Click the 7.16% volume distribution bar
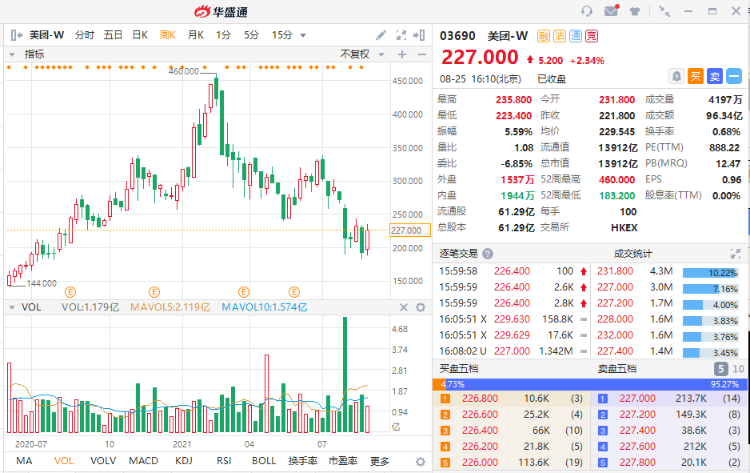This screenshot has height=473, width=750. (710, 289)
